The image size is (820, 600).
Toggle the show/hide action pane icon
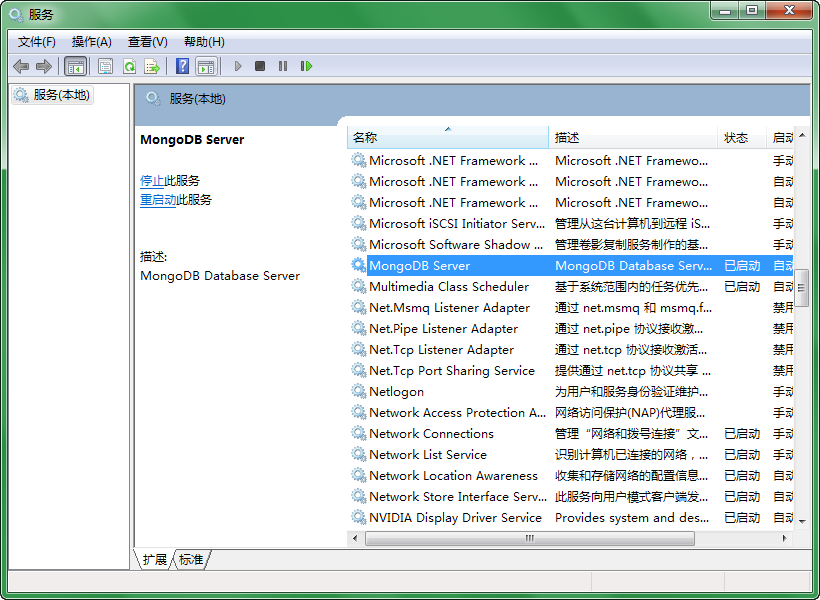click(206, 66)
